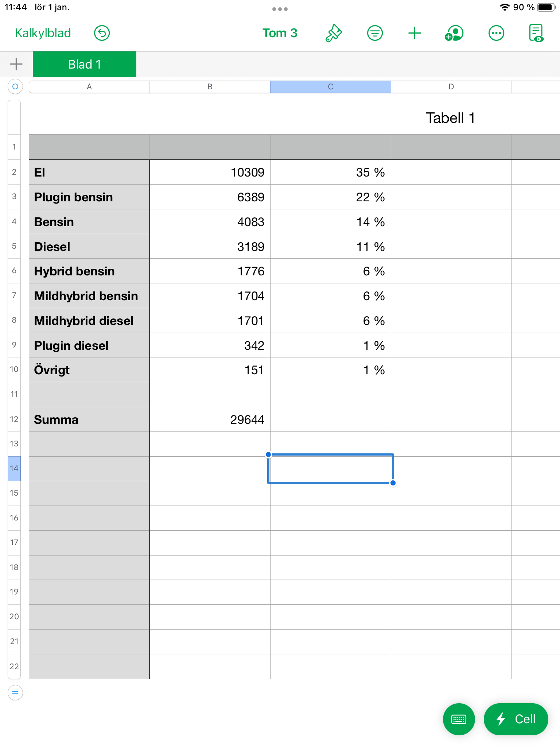Toggle reading view document icon
The image size is (560, 747).
click(x=536, y=33)
